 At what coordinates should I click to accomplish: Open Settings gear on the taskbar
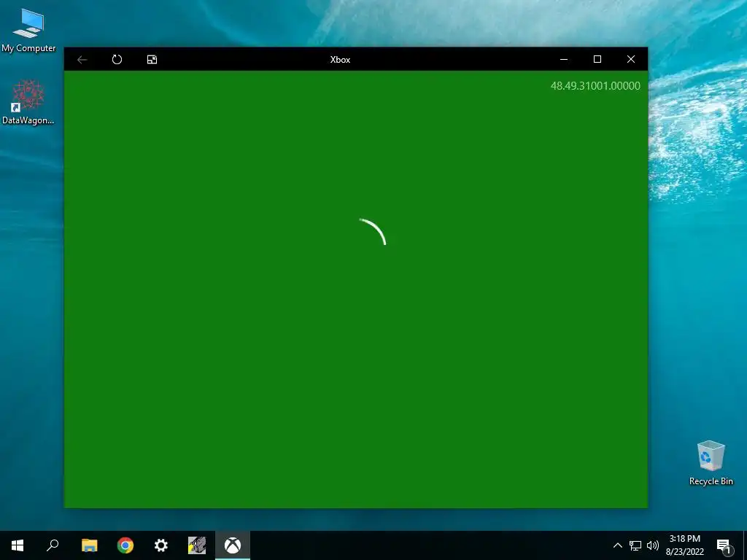click(161, 545)
